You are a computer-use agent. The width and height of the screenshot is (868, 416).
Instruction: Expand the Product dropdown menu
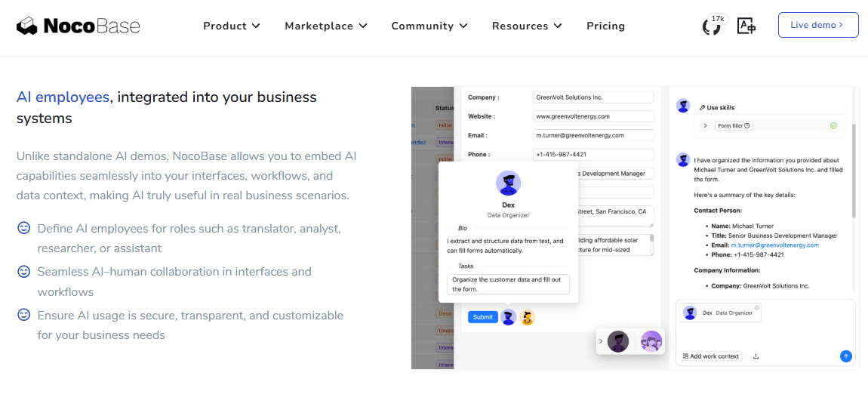pyautogui.click(x=231, y=26)
